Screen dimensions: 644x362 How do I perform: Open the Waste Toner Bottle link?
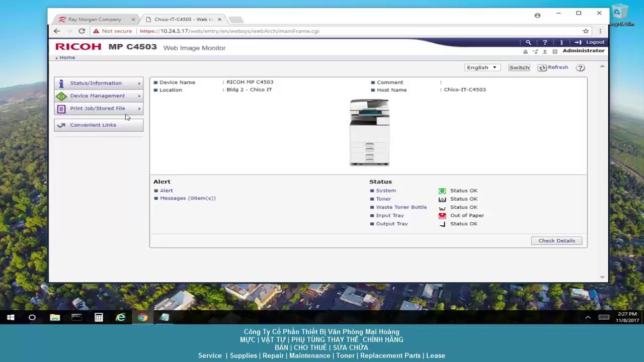point(401,208)
